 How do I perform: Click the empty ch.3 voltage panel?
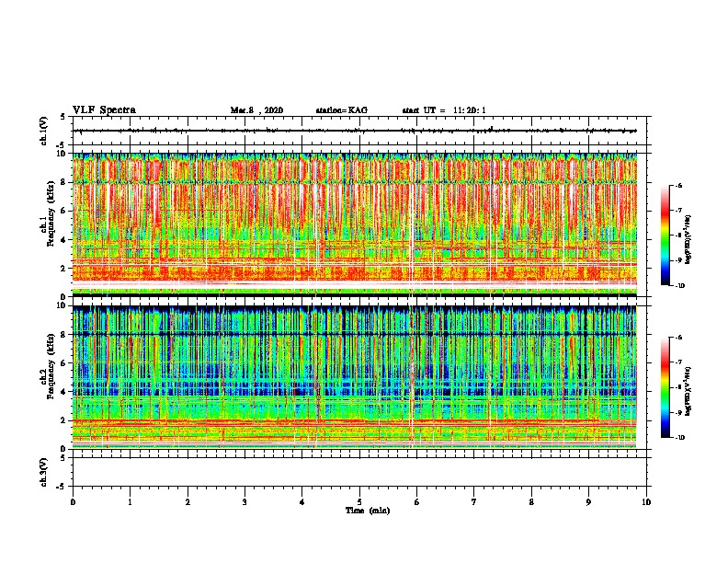[359, 472]
